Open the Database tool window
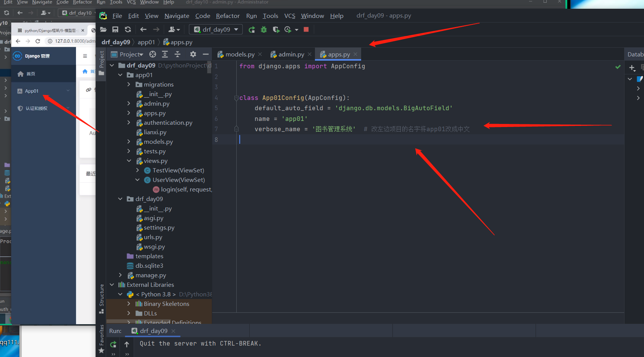 635,55
